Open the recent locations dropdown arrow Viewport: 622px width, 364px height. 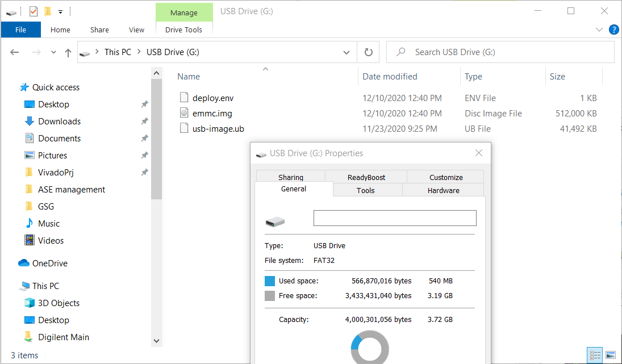53,52
